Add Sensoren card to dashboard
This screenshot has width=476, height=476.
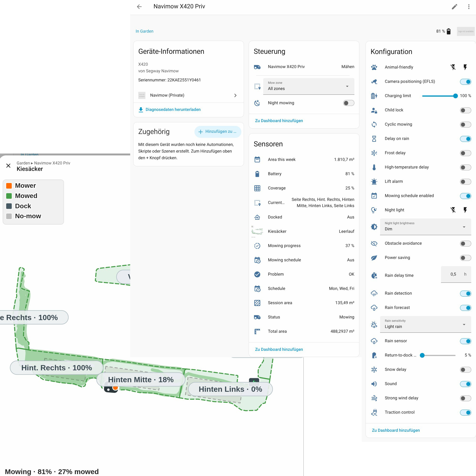(x=279, y=349)
